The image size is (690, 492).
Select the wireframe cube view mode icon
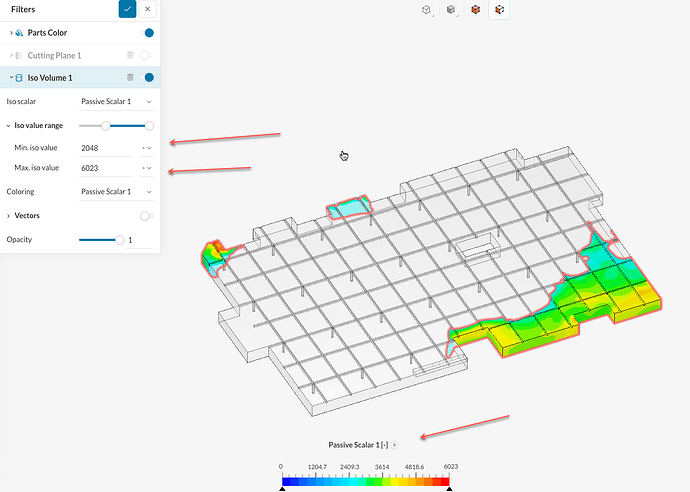[x=426, y=10]
